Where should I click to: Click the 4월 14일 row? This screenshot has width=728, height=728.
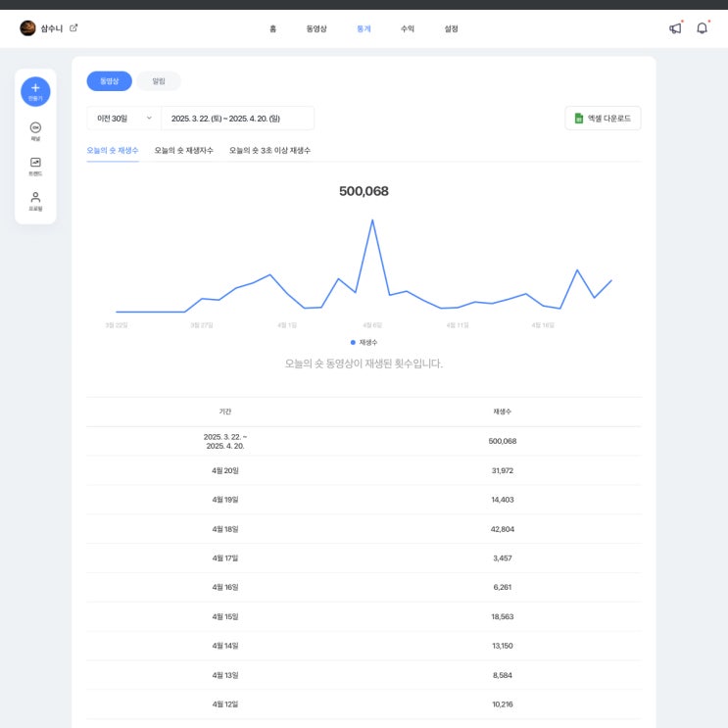tap(364, 646)
